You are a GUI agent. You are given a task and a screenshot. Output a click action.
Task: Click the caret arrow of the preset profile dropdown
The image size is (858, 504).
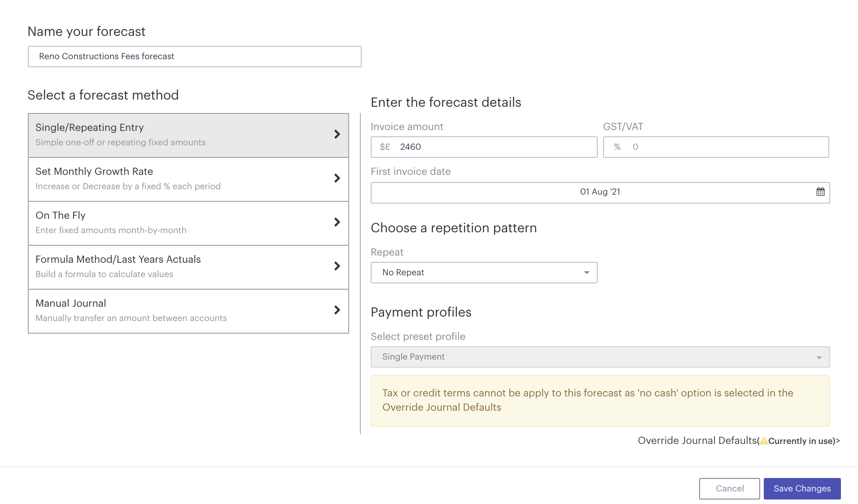pos(819,357)
